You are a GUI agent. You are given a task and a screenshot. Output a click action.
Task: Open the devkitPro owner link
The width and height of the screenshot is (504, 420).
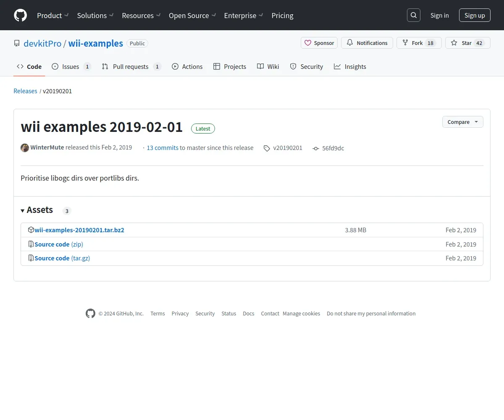coord(42,43)
